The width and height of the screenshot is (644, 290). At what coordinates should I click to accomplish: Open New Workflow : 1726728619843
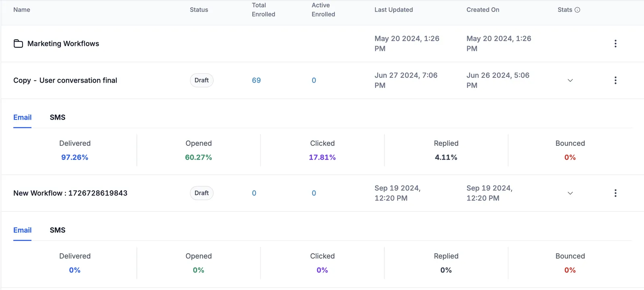(70, 193)
